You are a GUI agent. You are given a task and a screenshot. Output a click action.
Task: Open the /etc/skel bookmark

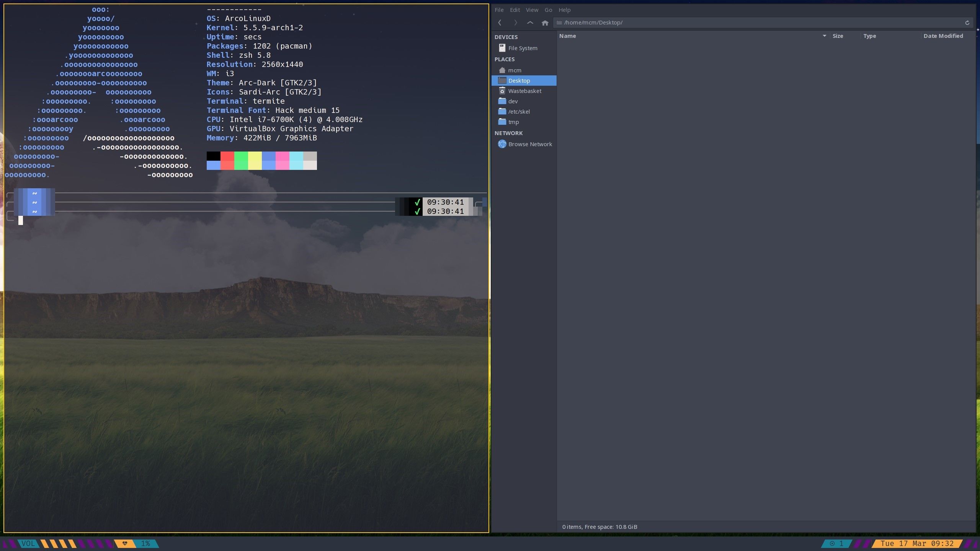point(519,112)
